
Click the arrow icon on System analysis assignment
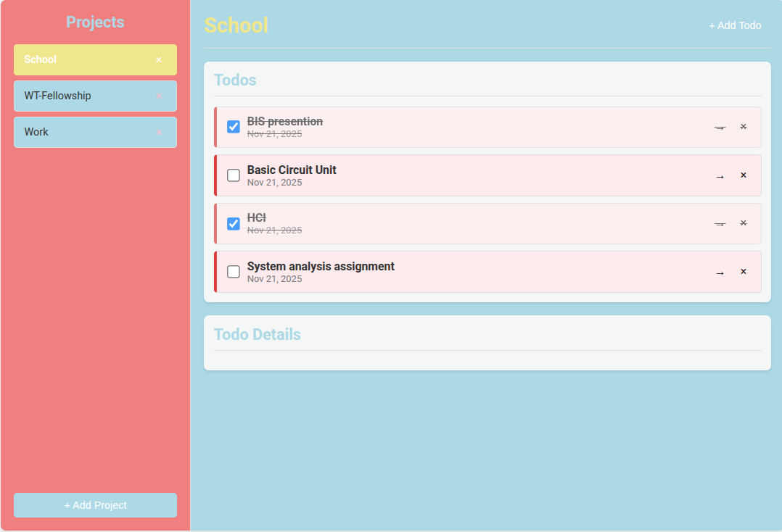(x=720, y=273)
